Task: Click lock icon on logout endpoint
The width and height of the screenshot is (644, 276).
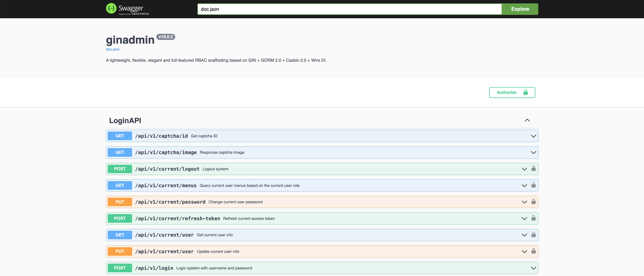Action: (x=533, y=168)
